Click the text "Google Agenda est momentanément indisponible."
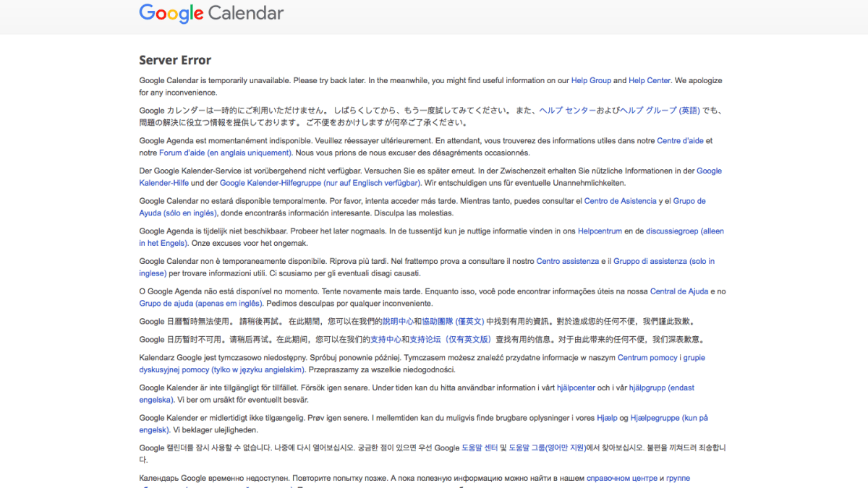 [225, 141]
